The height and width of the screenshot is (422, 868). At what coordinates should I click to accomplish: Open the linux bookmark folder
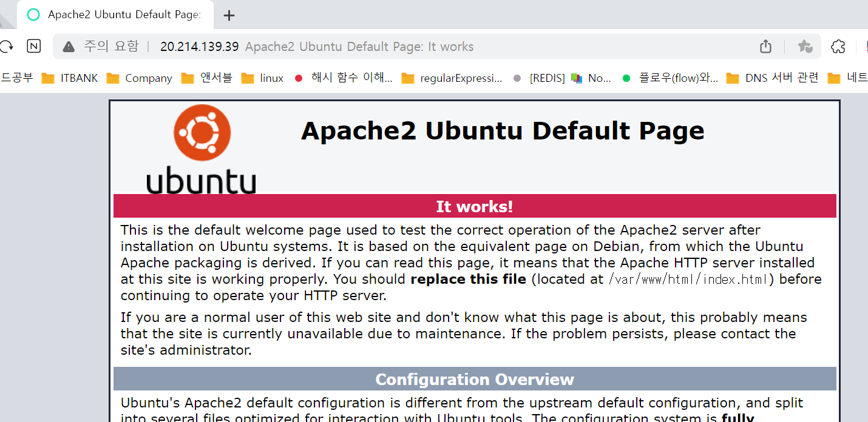pyautogui.click(x=262, y=78)
